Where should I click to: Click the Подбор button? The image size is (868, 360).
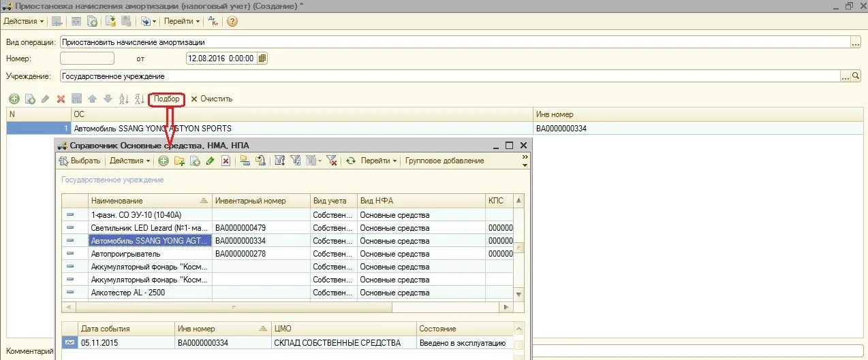(x=167, y=99)
